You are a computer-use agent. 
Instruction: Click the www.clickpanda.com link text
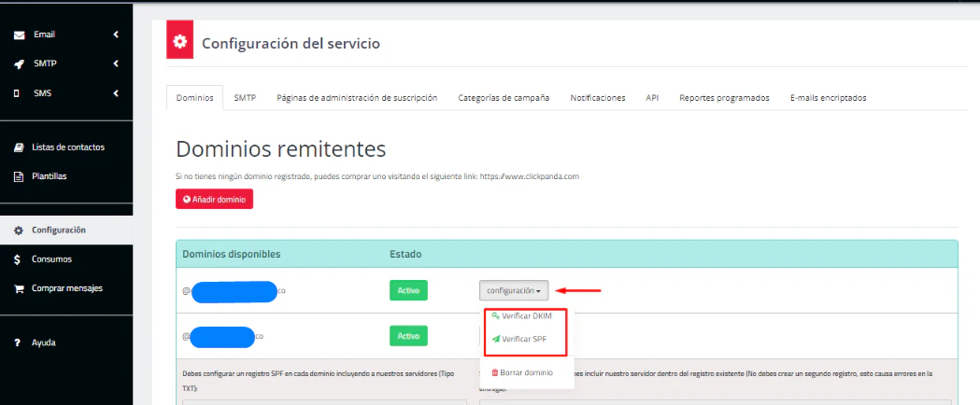pyautogui.click(x=530, y=176)
